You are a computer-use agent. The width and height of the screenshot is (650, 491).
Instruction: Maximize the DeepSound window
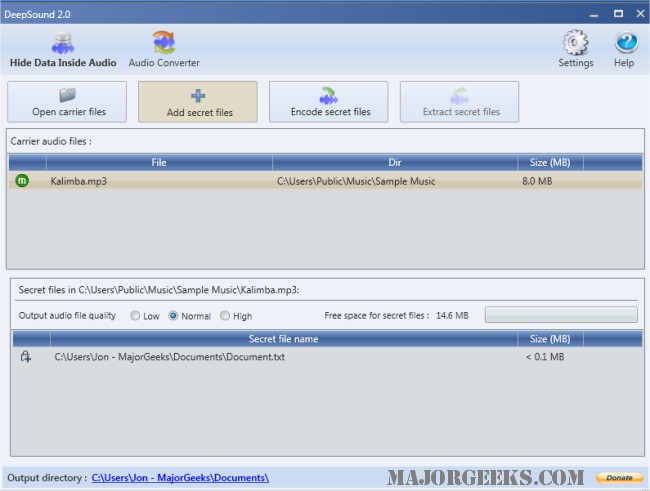(x=618, y=14)
